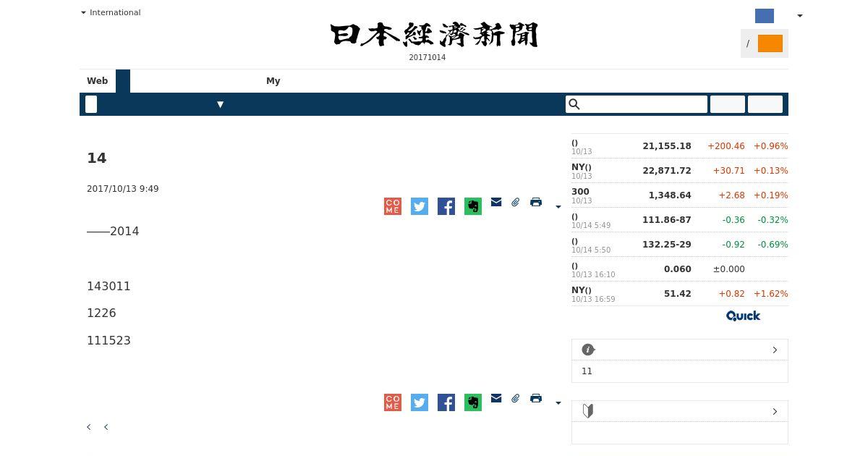Open exchange rate row 132.25-29

(x=680, y=245)
